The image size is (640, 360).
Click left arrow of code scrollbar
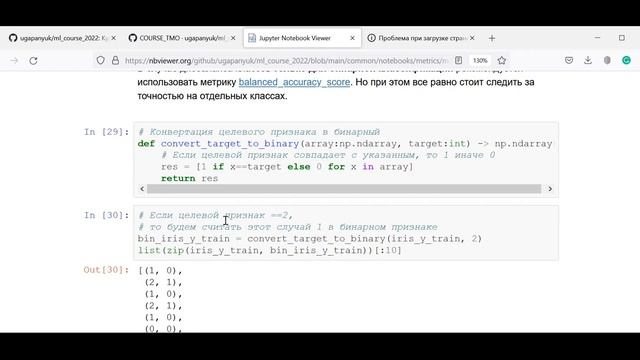pyautogui.click(x=142, y=189)
